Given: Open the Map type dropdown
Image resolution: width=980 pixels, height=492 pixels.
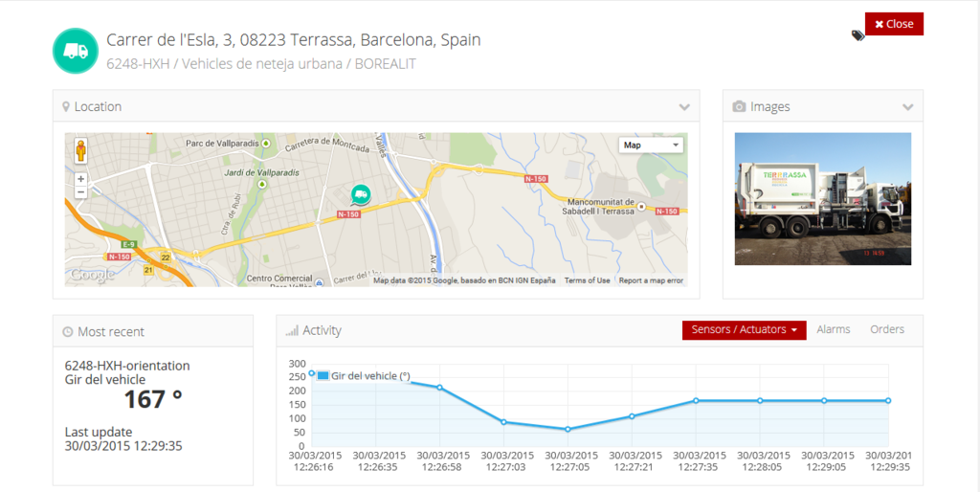Looking at the screenshot, I should [x=651, y=145].
